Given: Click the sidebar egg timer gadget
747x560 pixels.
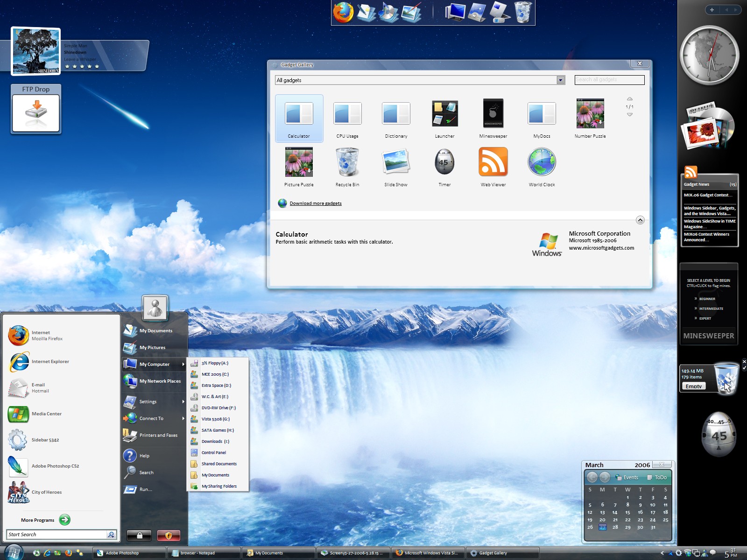Looking at the screenshot, I should [x=719, y=434].
